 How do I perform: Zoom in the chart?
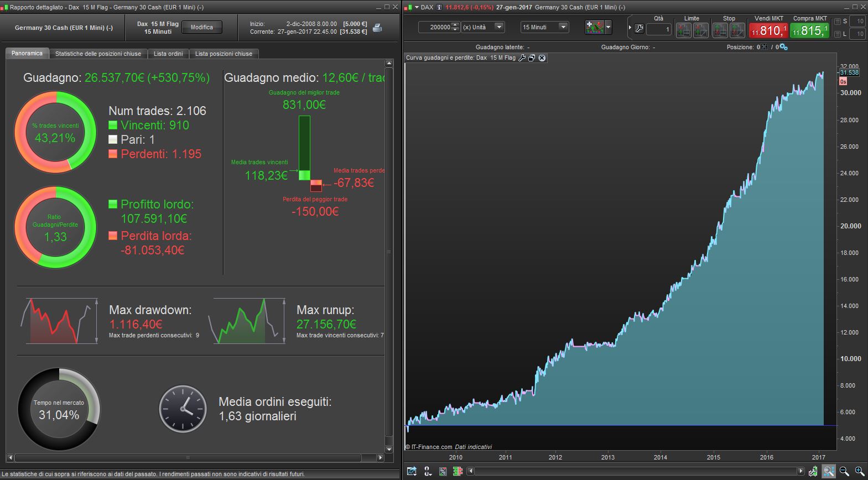859,471
